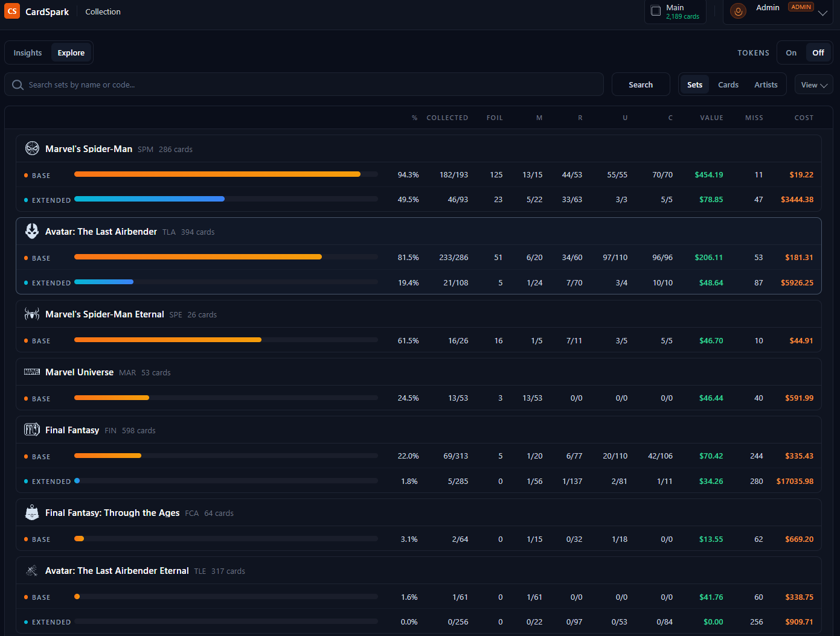Click the Search button
Image resolution: width=840 pixels, height=636 pixels.
[x=641, y=85]
